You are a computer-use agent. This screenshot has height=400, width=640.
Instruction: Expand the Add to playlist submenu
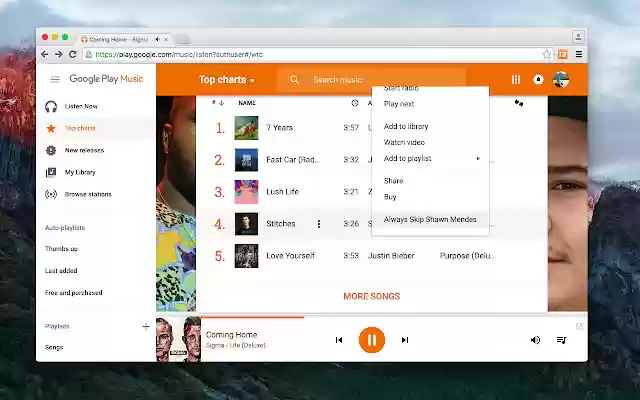tap(430, 158)
